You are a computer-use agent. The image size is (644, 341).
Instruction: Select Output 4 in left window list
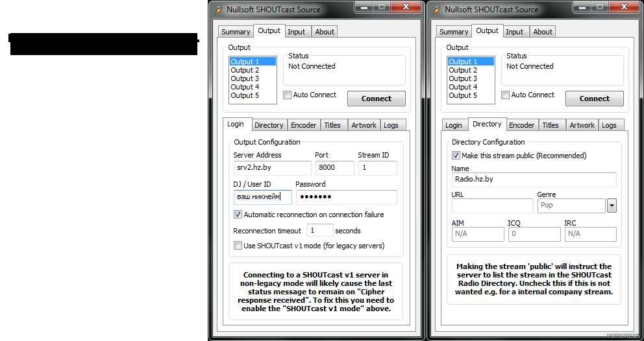coord(253,87)
